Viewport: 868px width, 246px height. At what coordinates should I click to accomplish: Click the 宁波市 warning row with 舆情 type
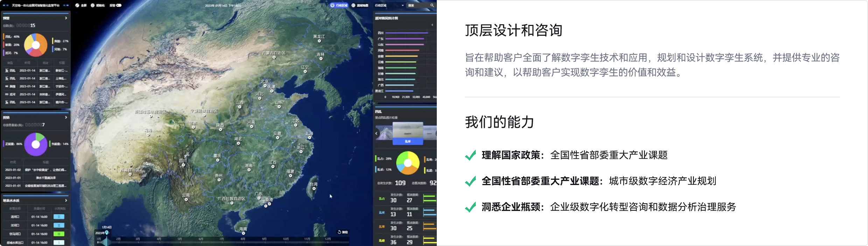point(36,86)
